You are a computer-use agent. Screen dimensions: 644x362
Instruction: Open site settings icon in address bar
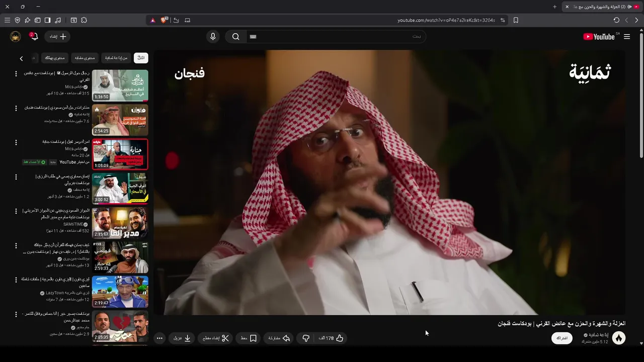click(x=503, y=20)
